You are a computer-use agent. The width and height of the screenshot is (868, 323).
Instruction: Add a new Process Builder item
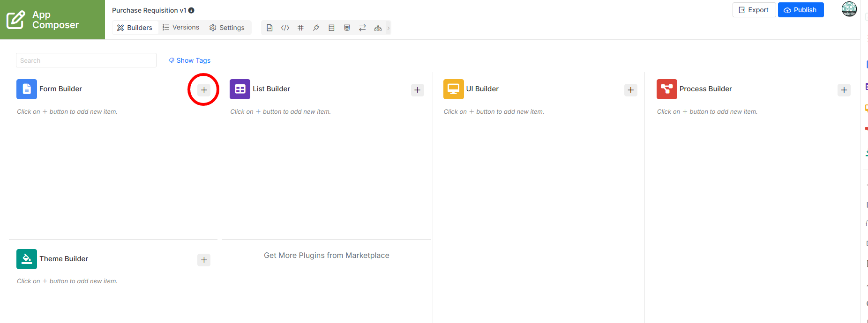click(x=844, y=90)
